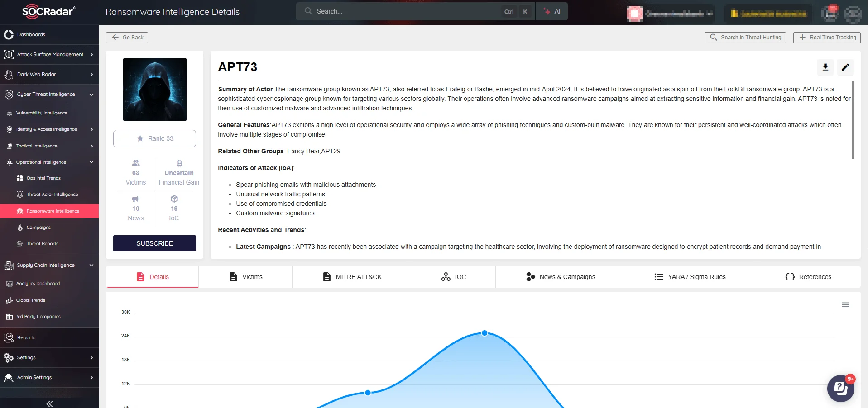The height and width of the screenshot is (408, 868).
Task: Collapse the sidebar with double-arrow icon
Action: pyautogui.click(x=49, y=403)
